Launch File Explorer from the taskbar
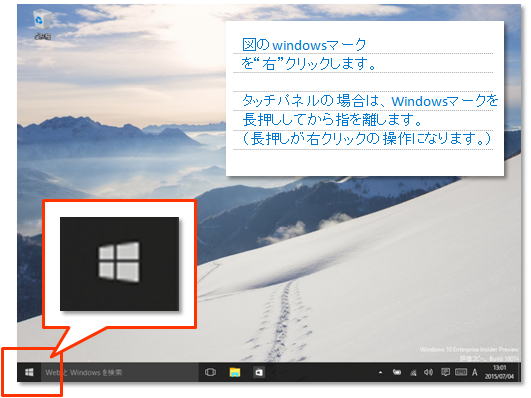This screenshot has width=531, height=398. point(235,373)
